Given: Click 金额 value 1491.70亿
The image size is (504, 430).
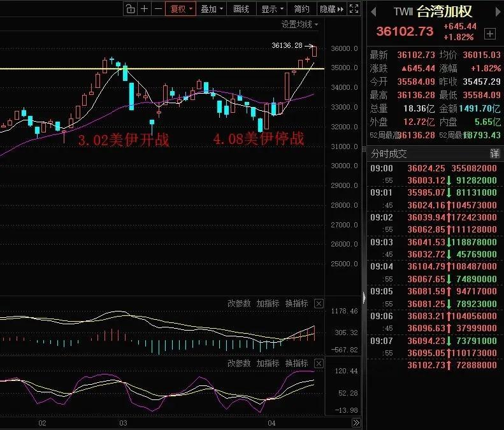Looking at the screenshot, I should pos(480,109).
